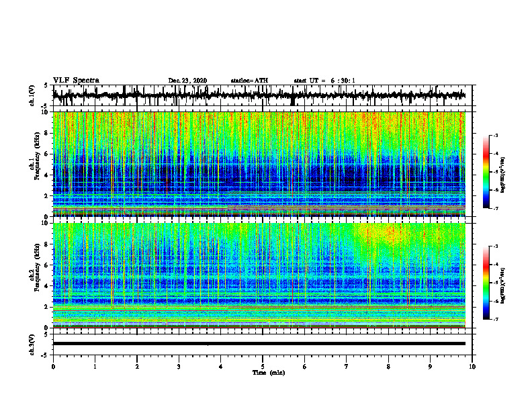Click the "-7" tick on the ch.2 colorbar
The height and width of the screenshot is (411, 532).
tap(496, 320)
